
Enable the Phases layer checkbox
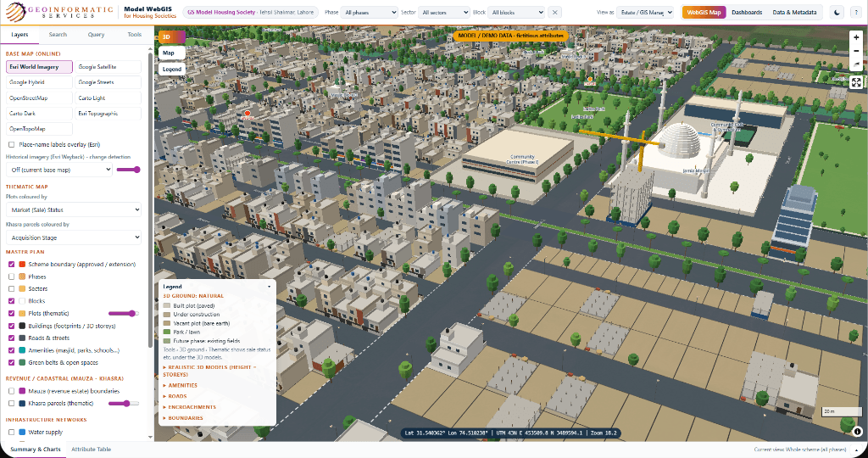11,276
